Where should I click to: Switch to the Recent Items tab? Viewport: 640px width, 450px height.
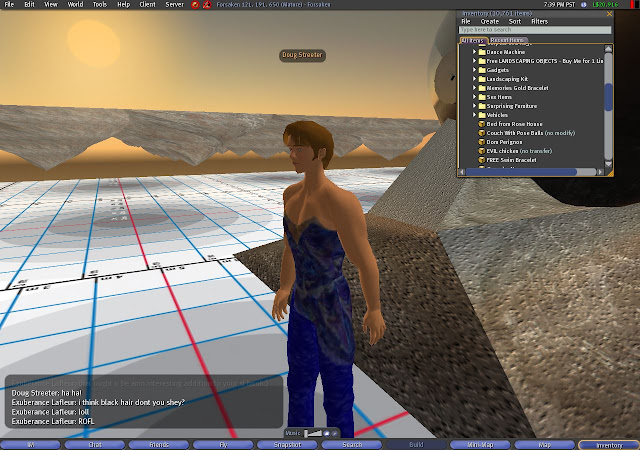click(x=507, y=40)
